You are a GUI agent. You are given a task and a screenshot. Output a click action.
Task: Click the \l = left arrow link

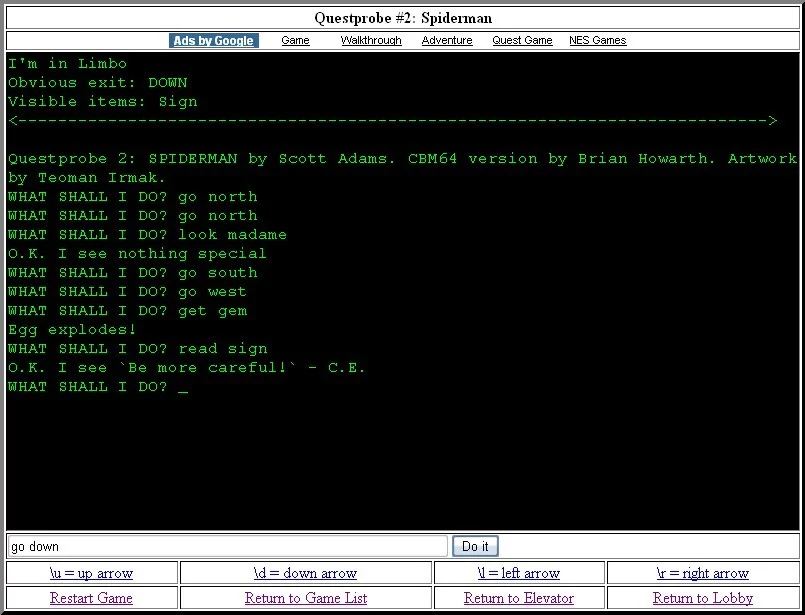tap(519, 573)
